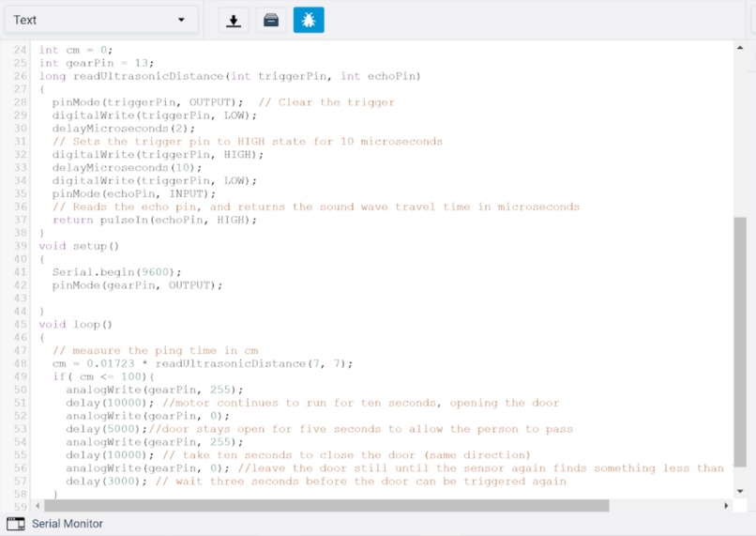Click line number 49 in the gutter
Screen dimensions: 756x536
(x=20, y=376)
